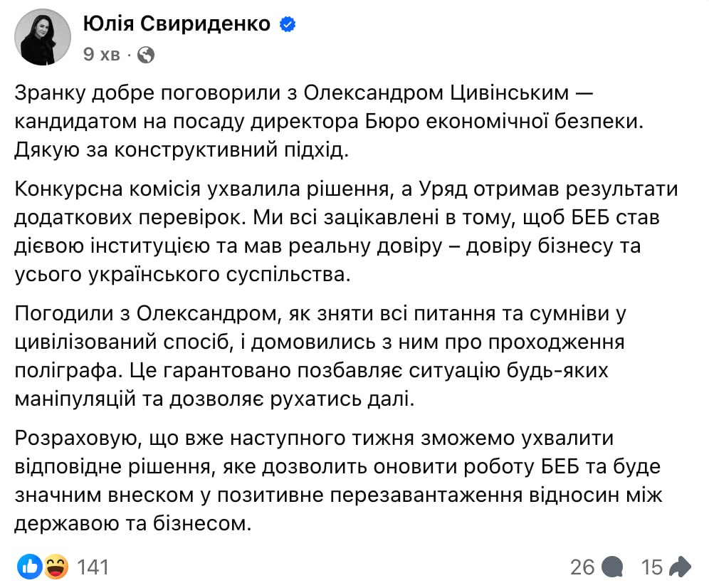Click the phrase "Бюро економічної безпеки"
Screen dimensions: 709x588
(522, 121)
